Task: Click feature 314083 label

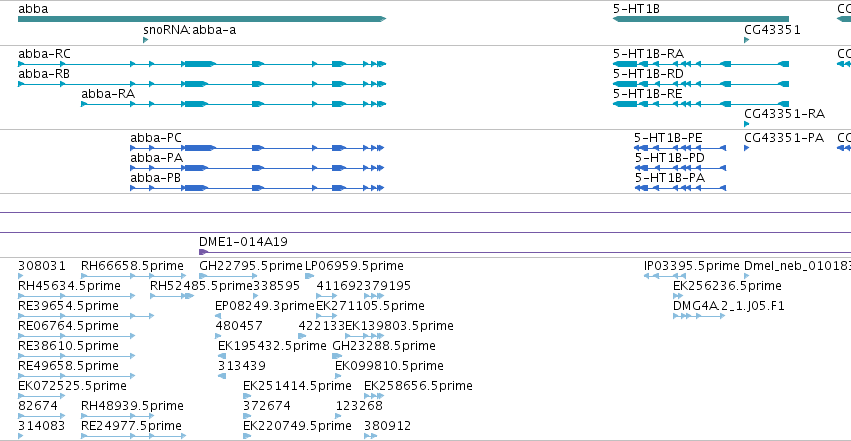Action: point(41,426)
